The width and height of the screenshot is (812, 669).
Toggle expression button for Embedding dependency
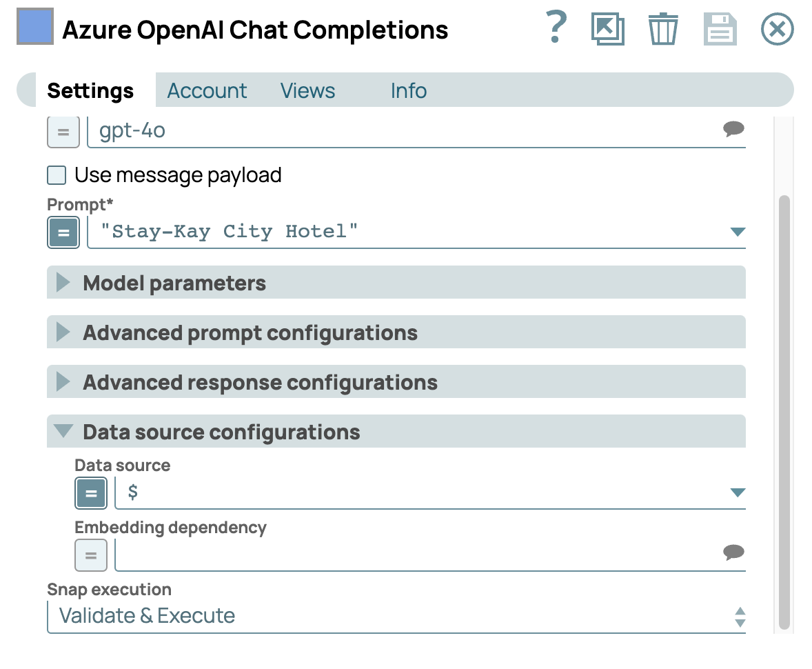click(x=91, y=555)
